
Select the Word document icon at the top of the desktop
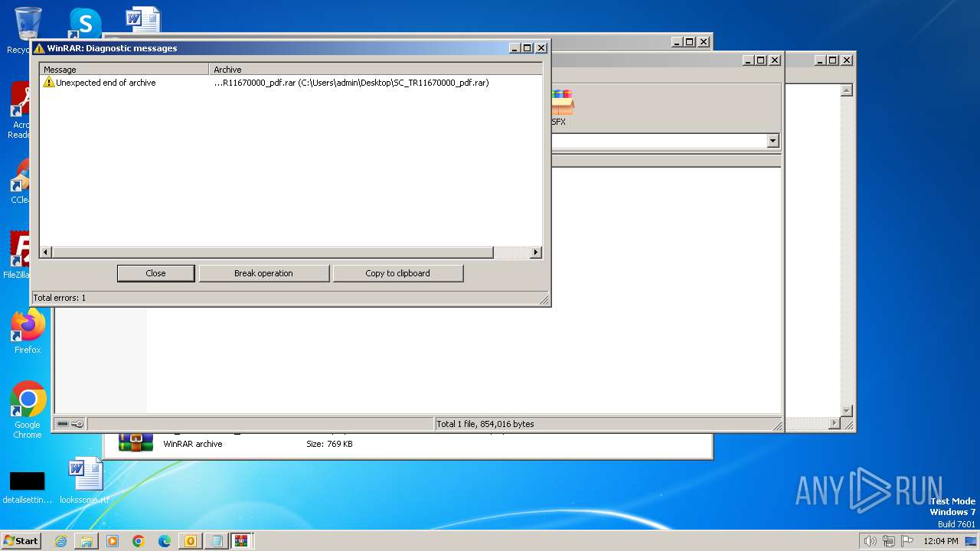tap(143, 21)
